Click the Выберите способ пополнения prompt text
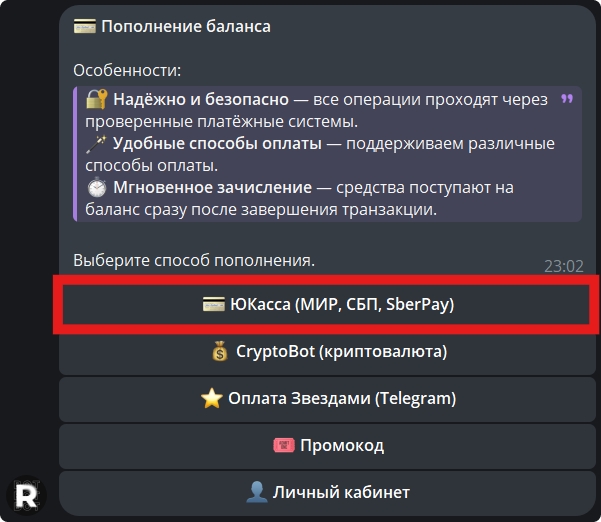The width and height of the screenshot is (601, 522). pos(194,260)
